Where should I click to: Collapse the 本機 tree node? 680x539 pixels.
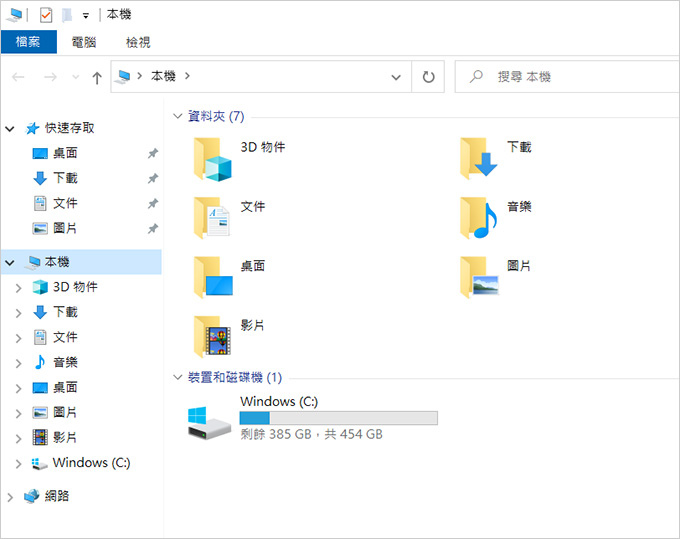click(10, 262)
